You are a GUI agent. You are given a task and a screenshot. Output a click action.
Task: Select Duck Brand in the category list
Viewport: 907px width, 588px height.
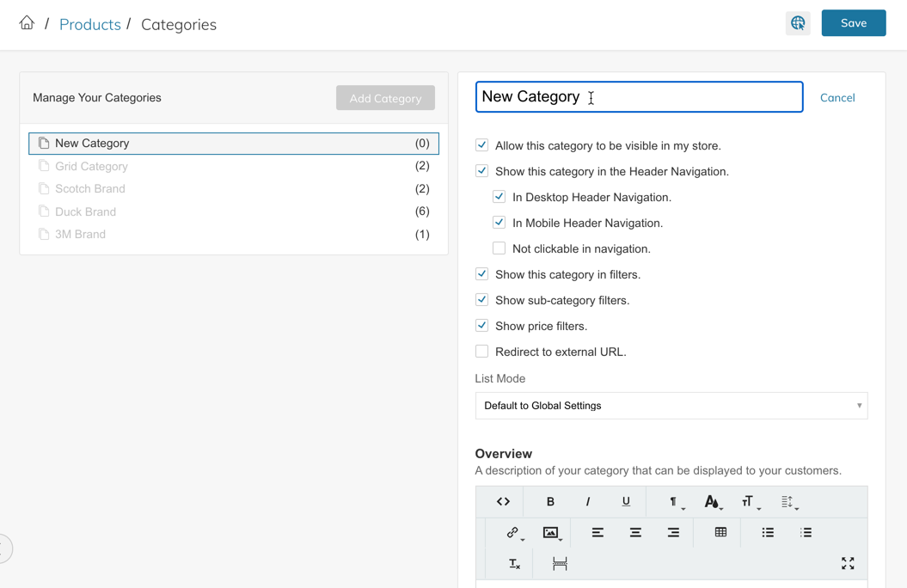[x=85, y=211]
